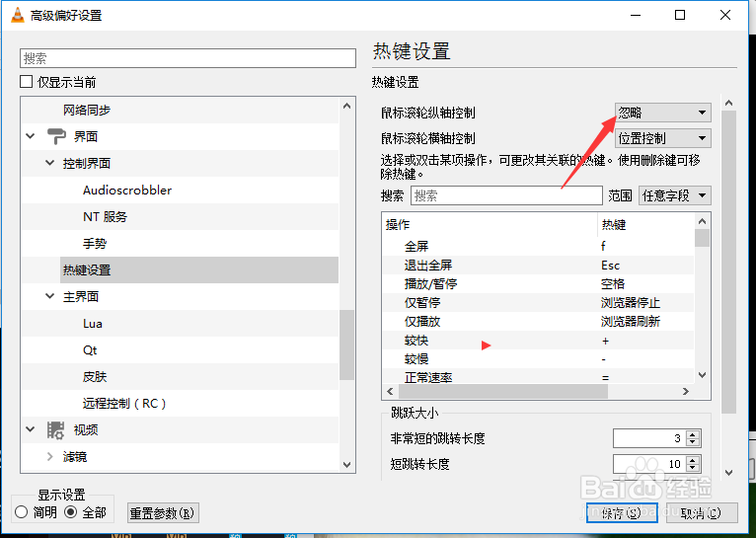The height and width of the screenshot is (538, 756).
Task: Click the settings pane vertical scrollbar thumb
Action: [729, 262]
